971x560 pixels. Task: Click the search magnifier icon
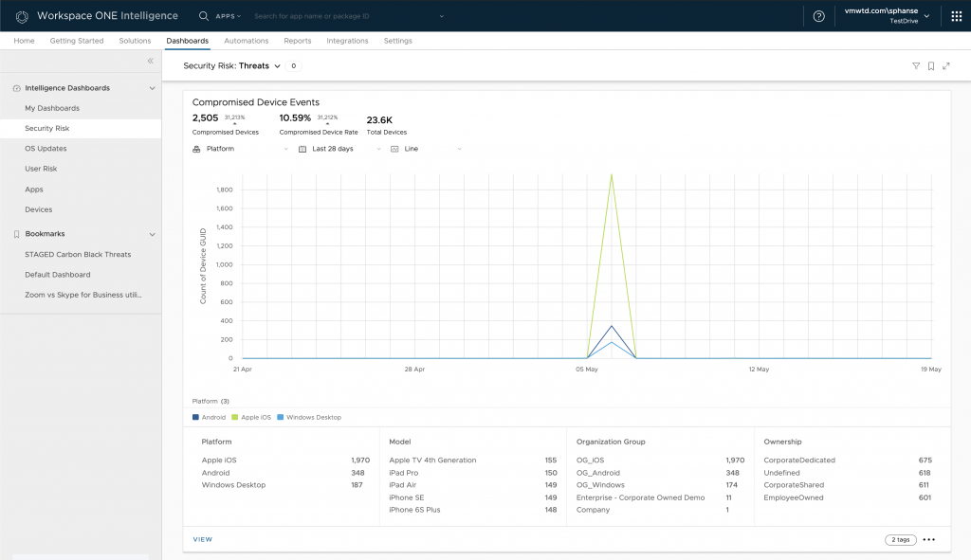[x=204, y=16]
